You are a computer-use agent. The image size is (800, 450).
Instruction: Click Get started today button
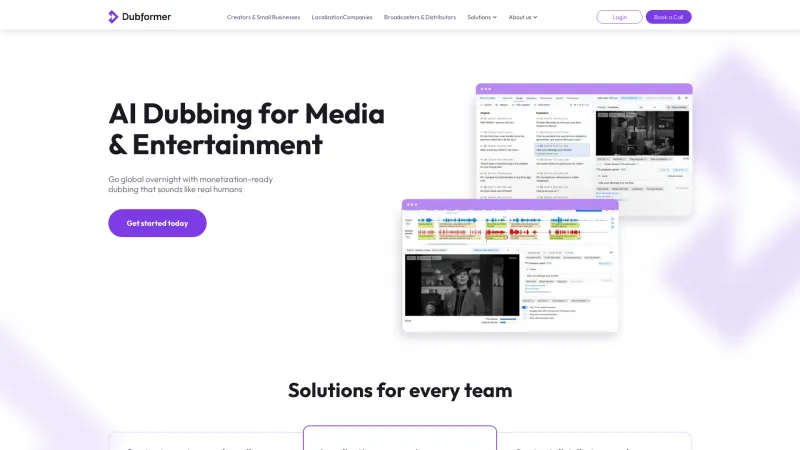click(x=157, y=223)
